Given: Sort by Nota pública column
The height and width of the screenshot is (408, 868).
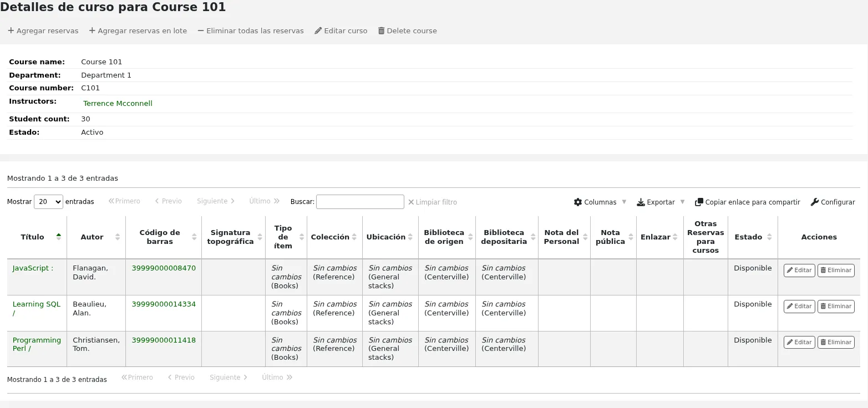Looking at the screenshot, I should [x=613, y=237].
